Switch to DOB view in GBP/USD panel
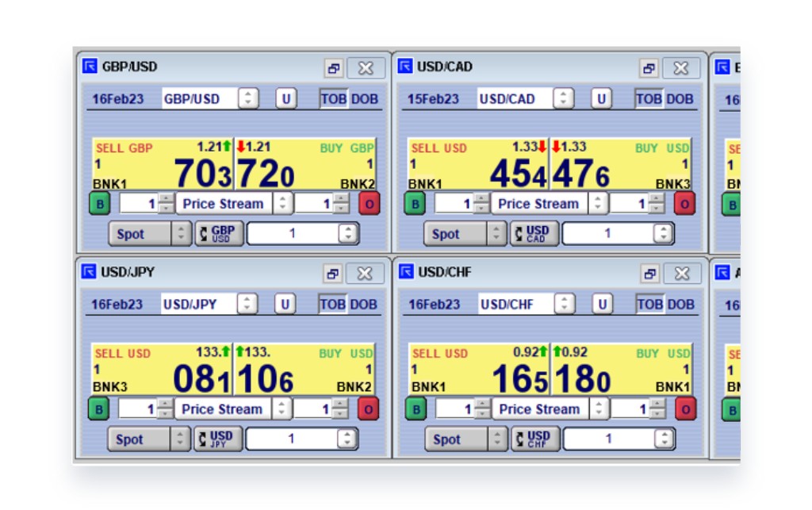 point(364,99)
